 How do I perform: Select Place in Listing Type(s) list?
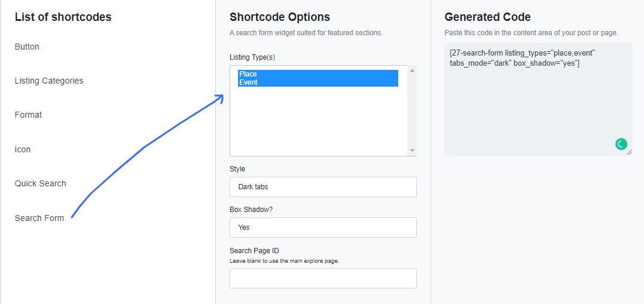(x=318, y=74)
